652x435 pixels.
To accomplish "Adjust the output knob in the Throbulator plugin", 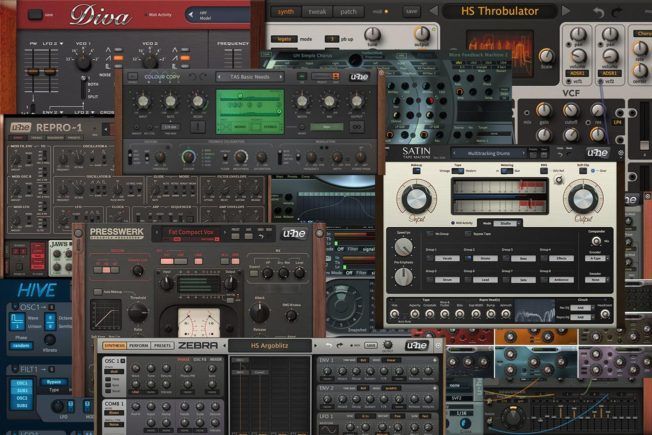I will (421, 34).
